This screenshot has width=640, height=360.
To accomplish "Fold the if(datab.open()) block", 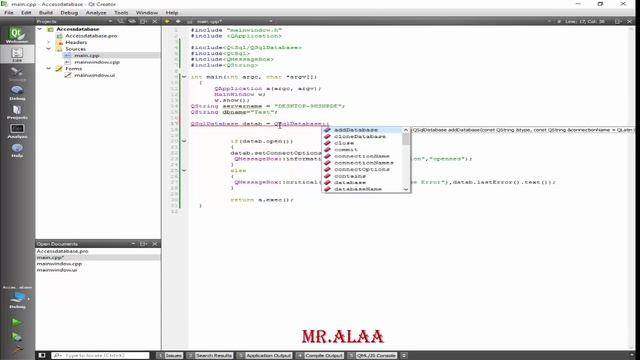I will tap(184, 141).
